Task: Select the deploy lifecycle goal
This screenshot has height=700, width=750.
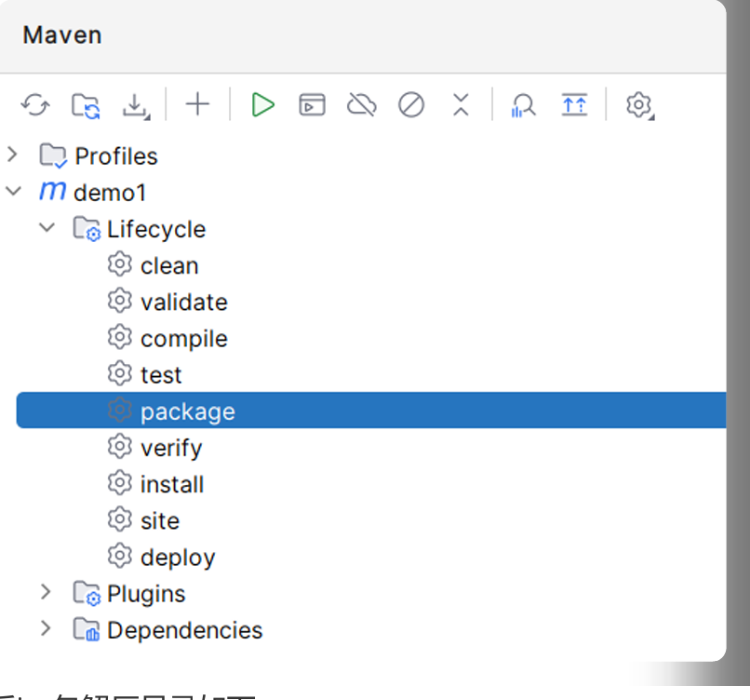Action: [178, 558]
